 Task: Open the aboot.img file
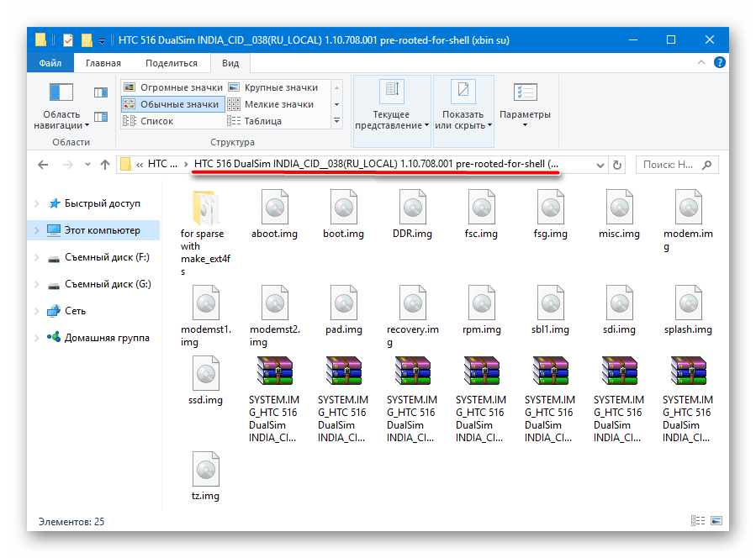tap(274, 214)
